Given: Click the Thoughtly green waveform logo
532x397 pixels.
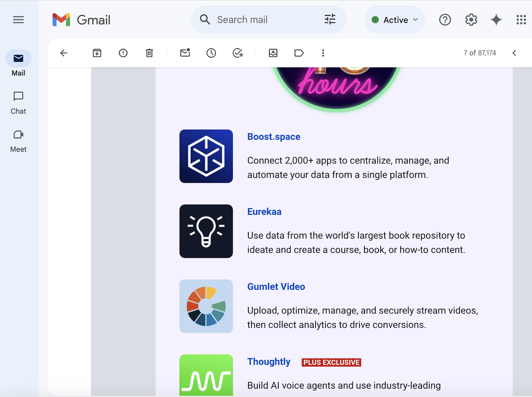Looking at the screenshot, I should point(206,375).
